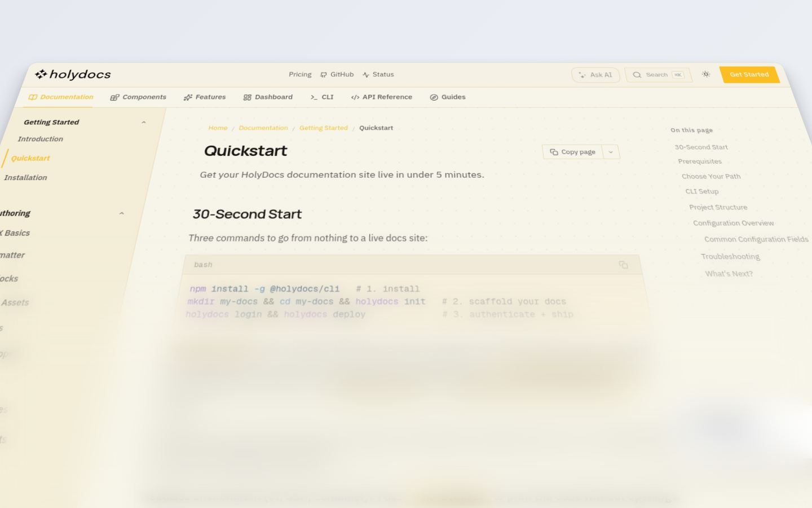Open Introduction in the sidebar
Screen dimensions: 812x508
[41, 139]
